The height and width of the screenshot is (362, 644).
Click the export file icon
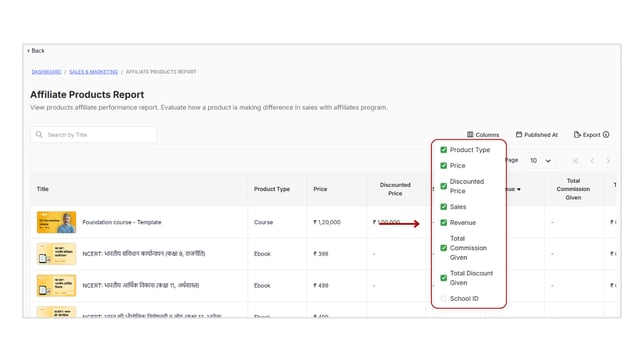tap(577, 134)
